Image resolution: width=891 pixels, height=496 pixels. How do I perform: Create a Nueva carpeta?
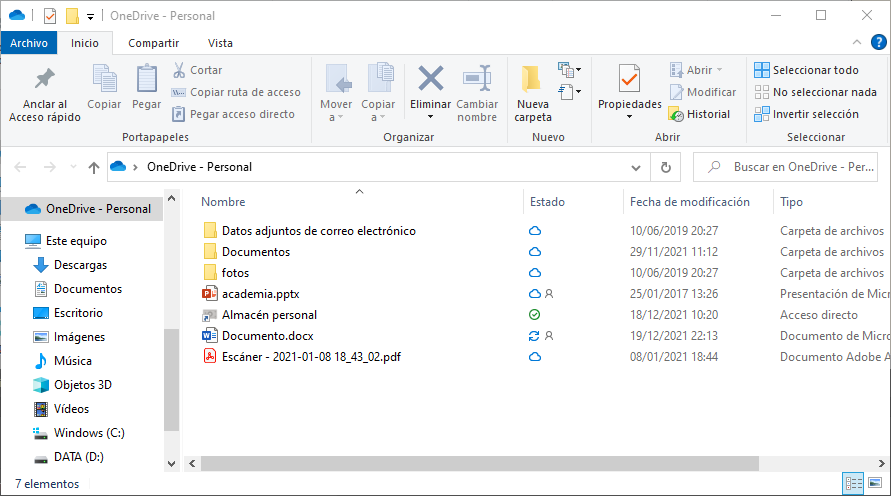click(x=532, y=93)
